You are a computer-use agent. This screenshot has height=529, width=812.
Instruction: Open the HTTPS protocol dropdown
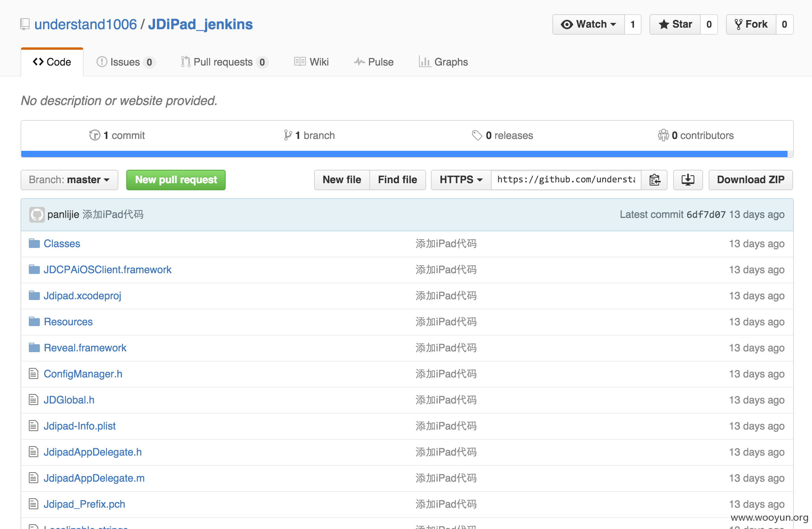pos(461,180)
